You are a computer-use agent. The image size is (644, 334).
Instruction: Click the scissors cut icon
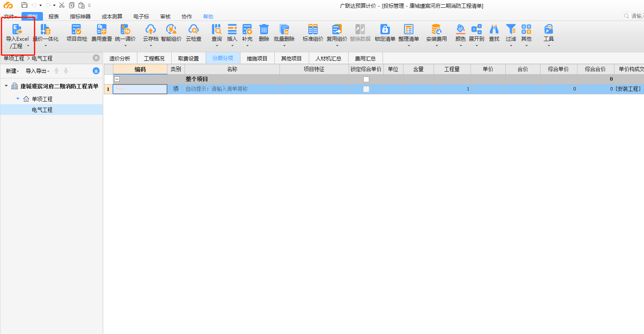(x=62, y=5)
